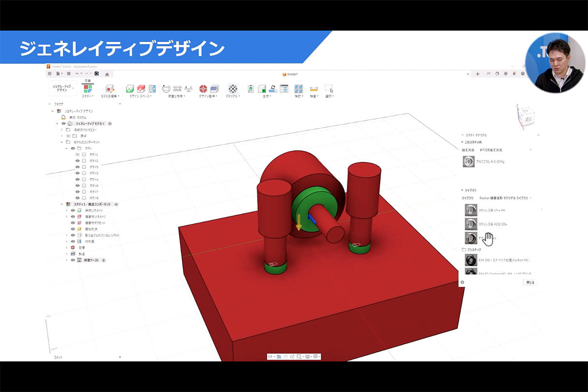Click the info icon in material panel
This screenshot has height=392, width=588.
(462, 282)
